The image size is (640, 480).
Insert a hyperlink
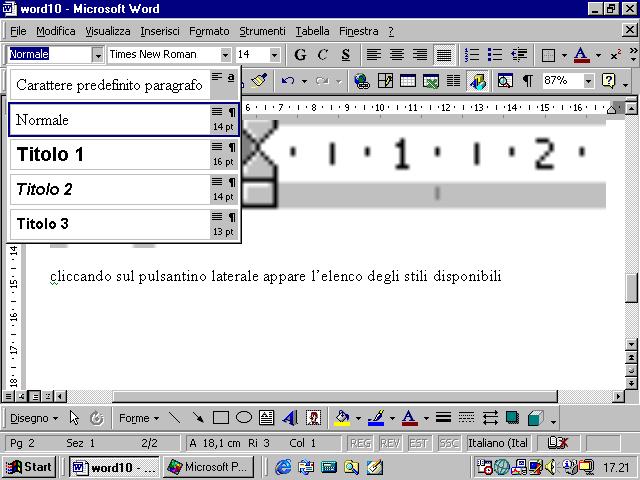[362, 81]
